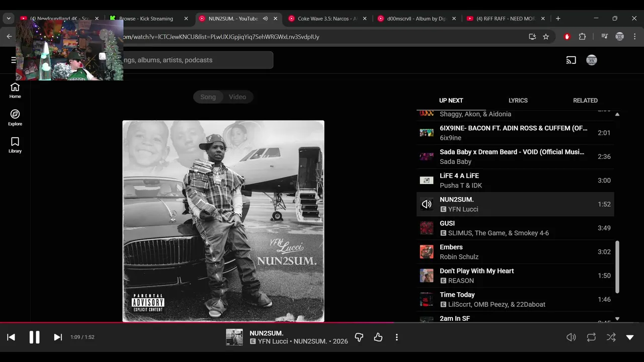The image size is (644, 362).
Task: Open a new browser tab
Action: click(x=558, y=19)
